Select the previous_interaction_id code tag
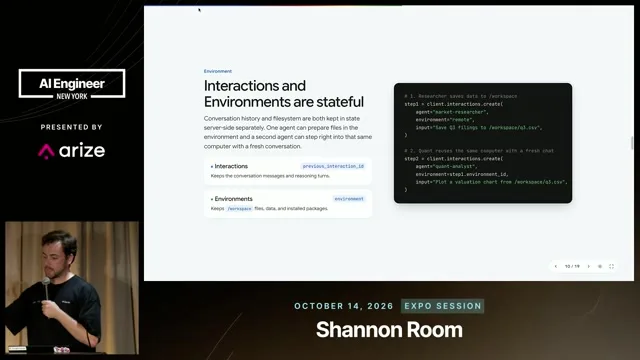Image resolution: width=640 pixels, height=360 pixels. pos(333,166)
